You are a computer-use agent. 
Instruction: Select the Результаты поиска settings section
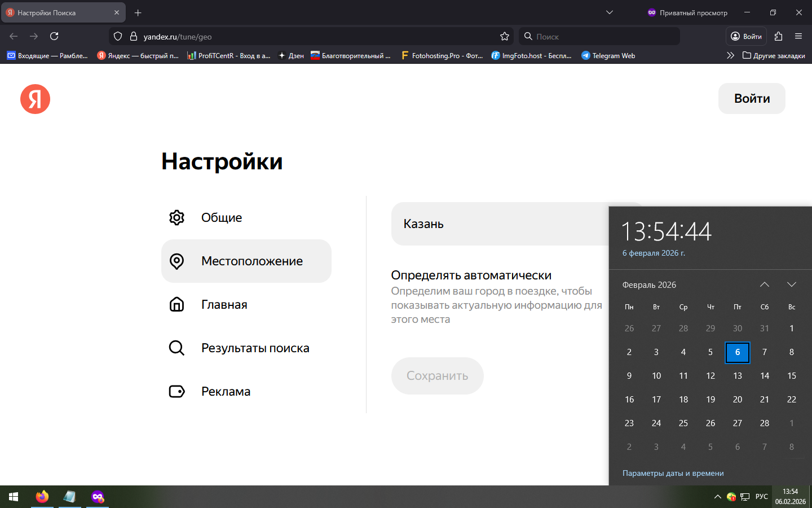click(255, 348)
